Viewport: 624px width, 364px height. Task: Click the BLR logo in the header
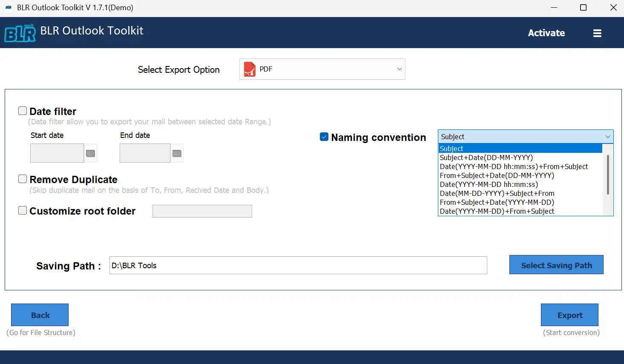(x=19, y=33)
